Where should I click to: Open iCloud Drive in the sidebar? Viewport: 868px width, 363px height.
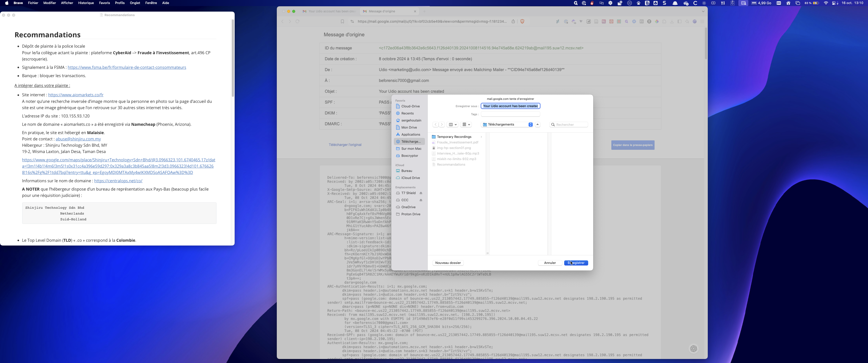pyautogui.click(x=409, y=178)
